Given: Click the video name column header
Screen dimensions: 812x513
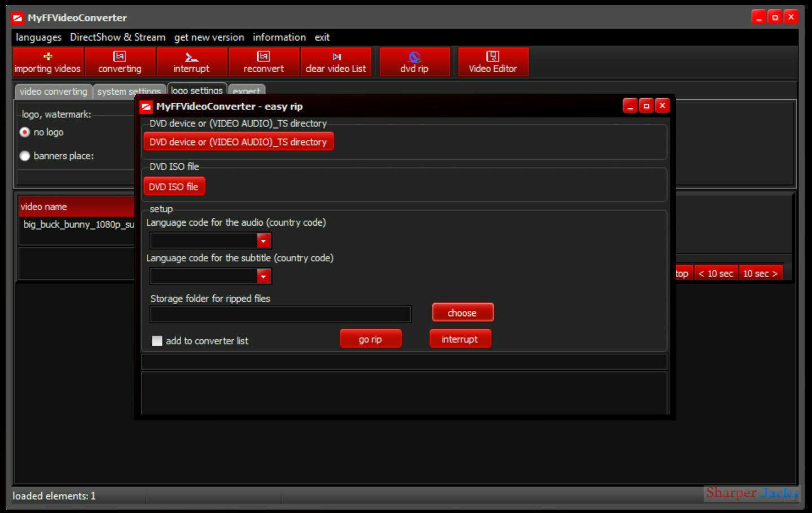Looking at the screenshot, I should 77,207.
